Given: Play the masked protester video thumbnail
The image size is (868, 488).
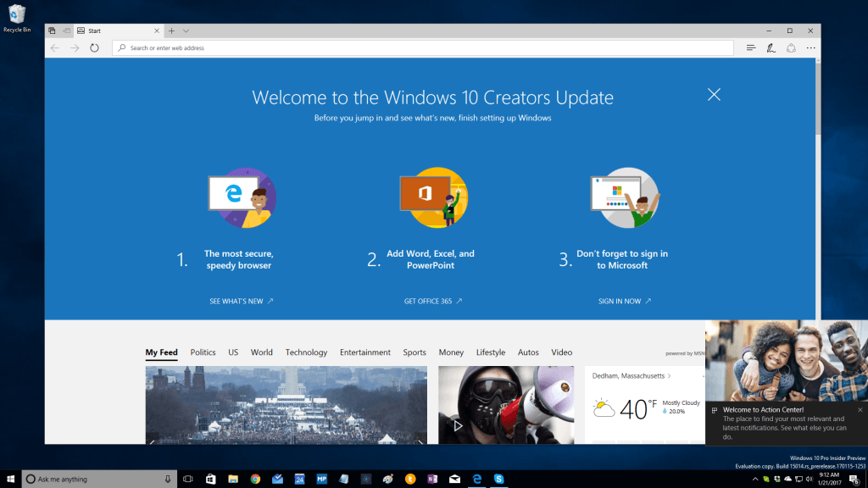Looking at the screenshot, I should [x=459, y=426].
